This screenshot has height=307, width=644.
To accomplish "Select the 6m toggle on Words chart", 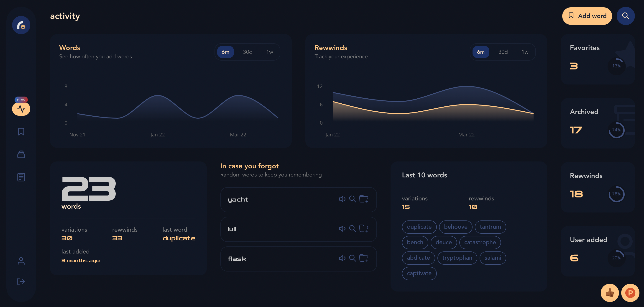I will pyautogui.click(x=225, y=52).
